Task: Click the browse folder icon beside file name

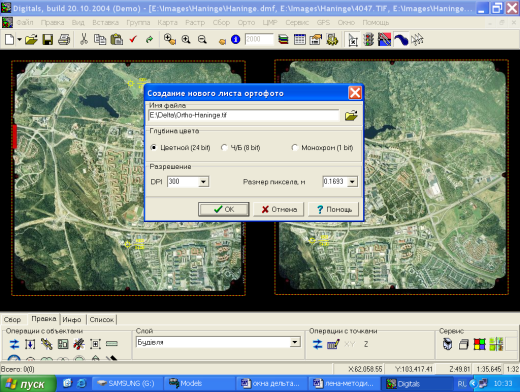Action: pos(351,116)
